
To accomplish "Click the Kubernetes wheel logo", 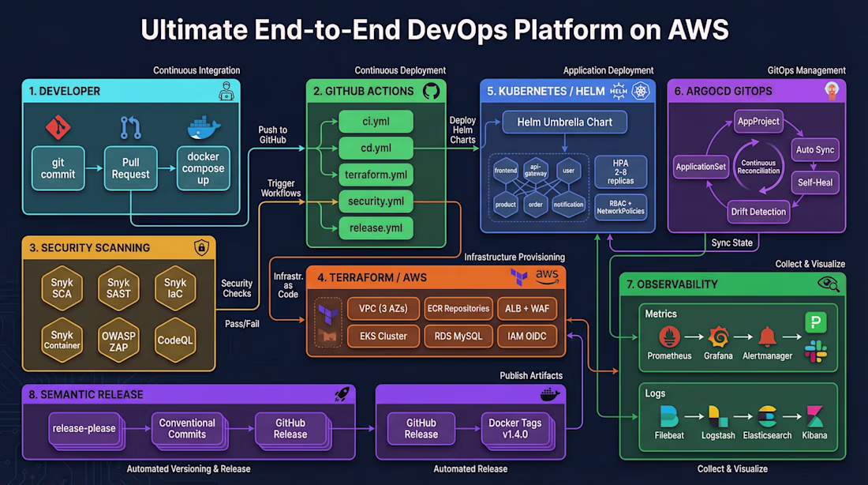I will (x=641, y=91).
